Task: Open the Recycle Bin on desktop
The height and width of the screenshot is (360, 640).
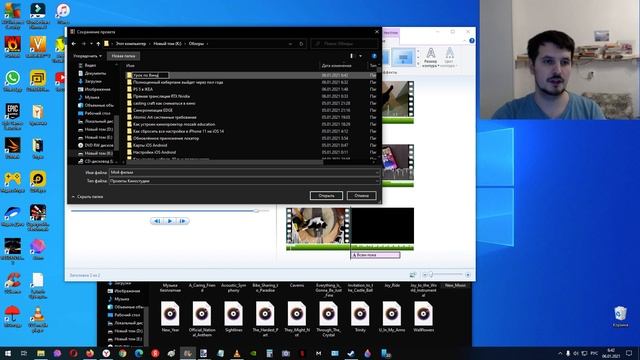Action: click(x=620, y=316)
